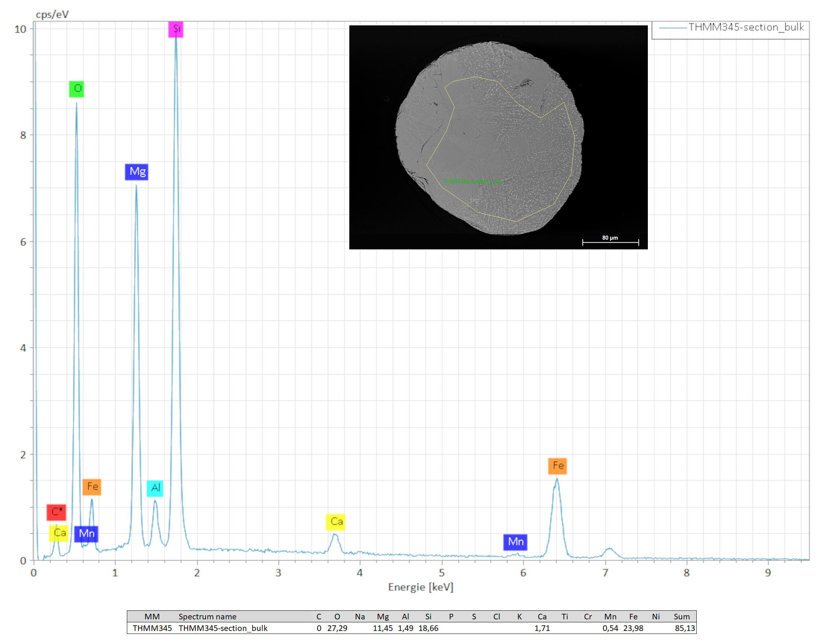Viewport: 821px width, 644px height.
Task: Select the yellow Ca label near 3.7 keV
Action: click(336, 522)
